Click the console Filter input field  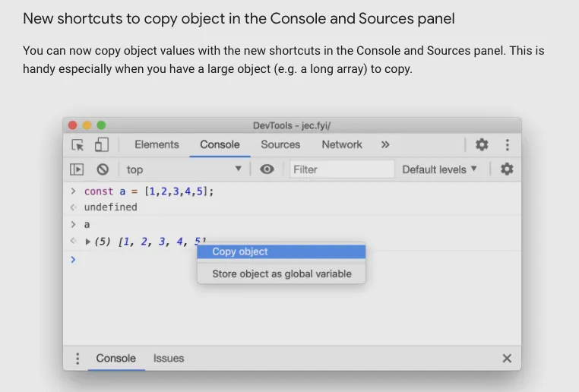[x=342, y=169]
